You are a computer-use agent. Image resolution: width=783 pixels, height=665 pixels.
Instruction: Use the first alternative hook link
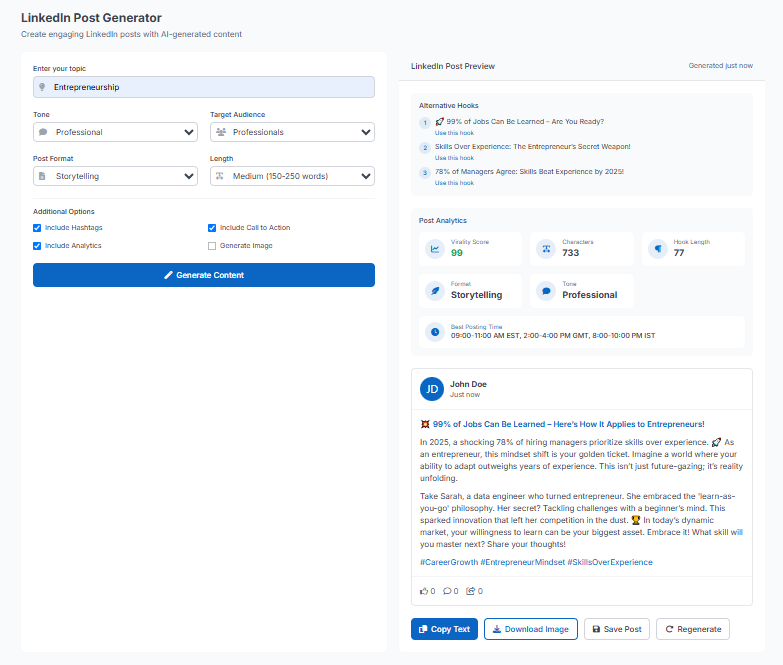coord(454,133)
